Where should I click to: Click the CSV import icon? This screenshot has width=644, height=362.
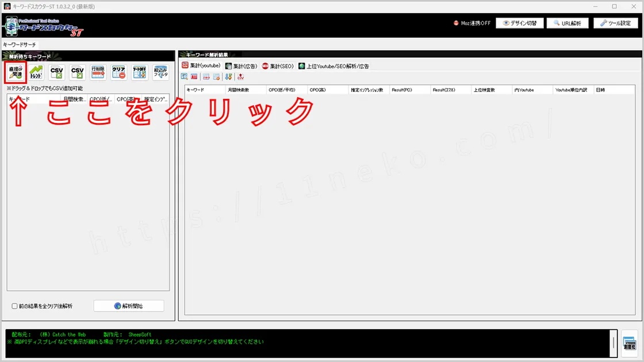56,72
